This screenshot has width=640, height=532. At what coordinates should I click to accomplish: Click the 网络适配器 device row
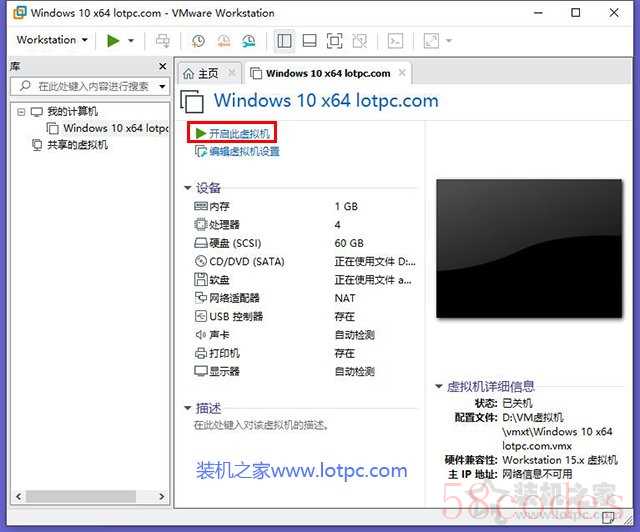click(304, 298)
